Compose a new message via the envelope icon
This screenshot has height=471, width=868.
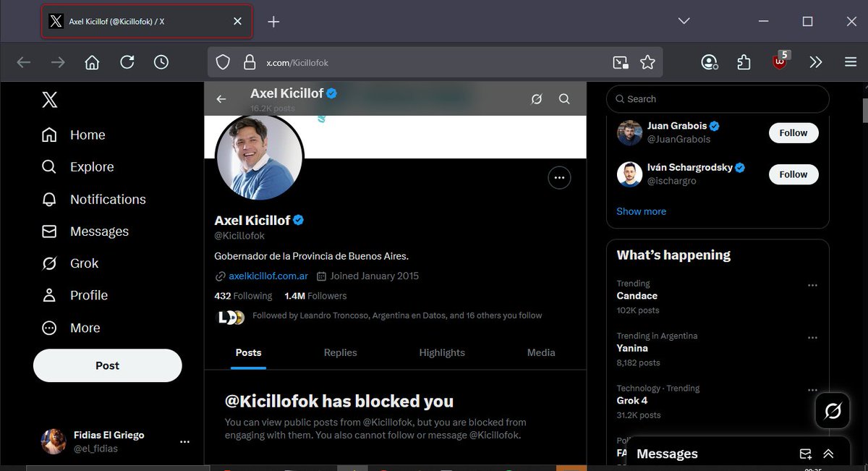click(x=806, y=454)
